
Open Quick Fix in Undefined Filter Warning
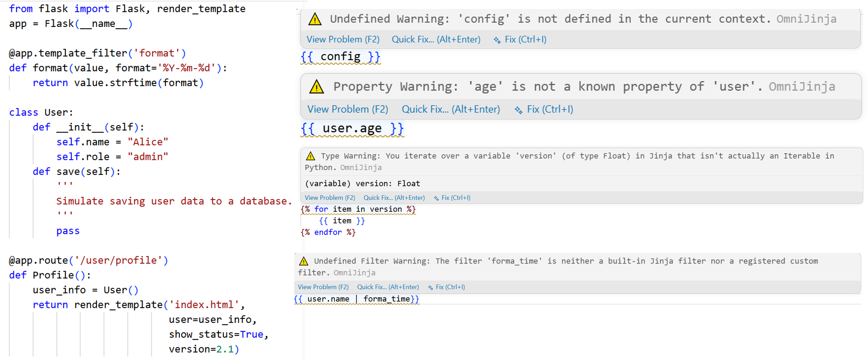388,287
